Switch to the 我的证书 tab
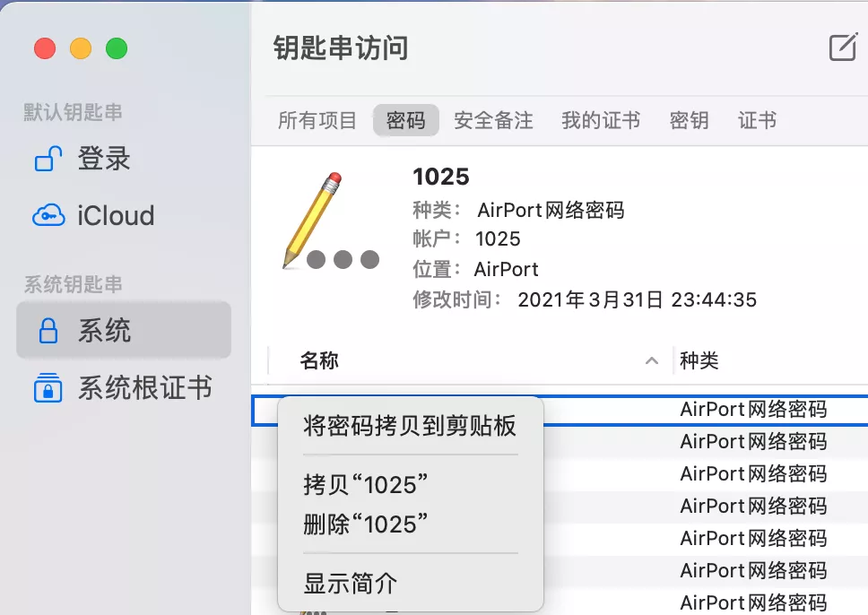 601,120
